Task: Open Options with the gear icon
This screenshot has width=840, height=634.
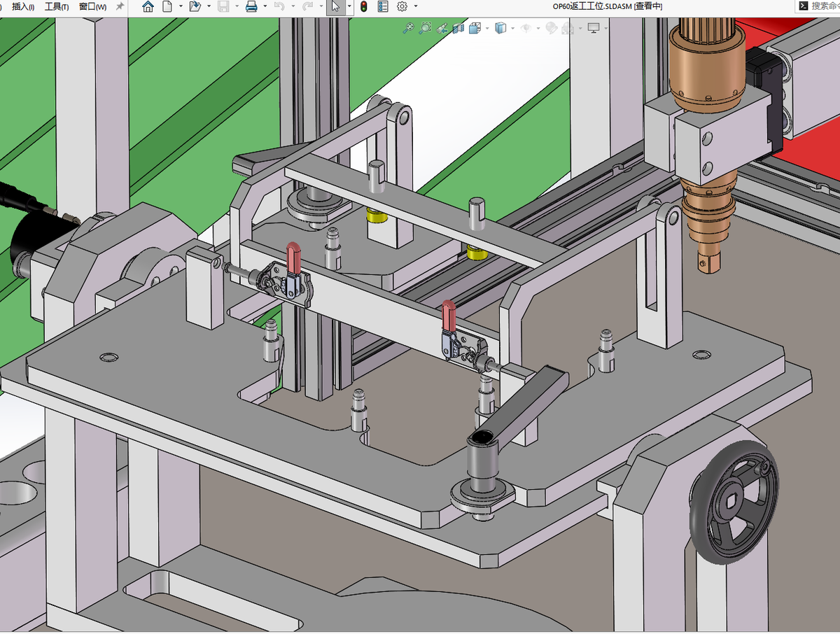Action: pyautogui.click(x=402, y=6)
